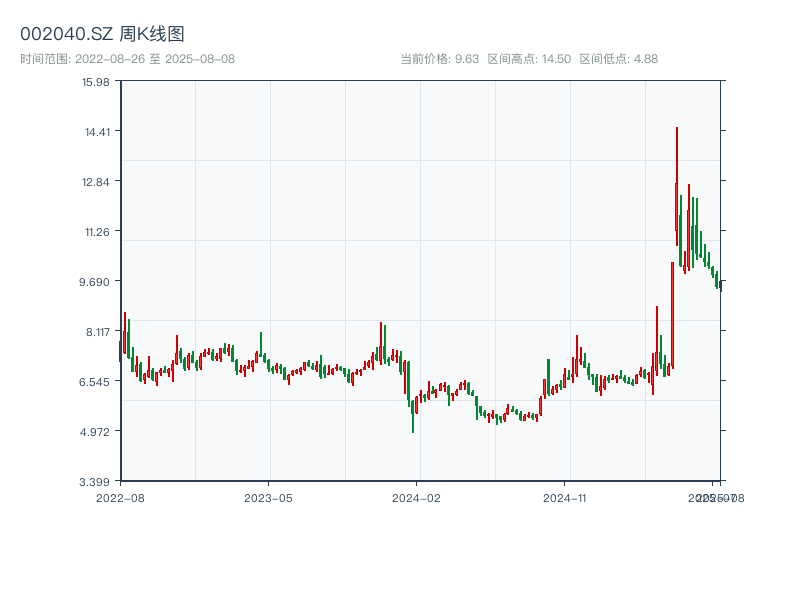The height and width of the screenshot is (600, 800).
Task: Click the x-axis date label 2024-02
Action: (x=416, y=498)
